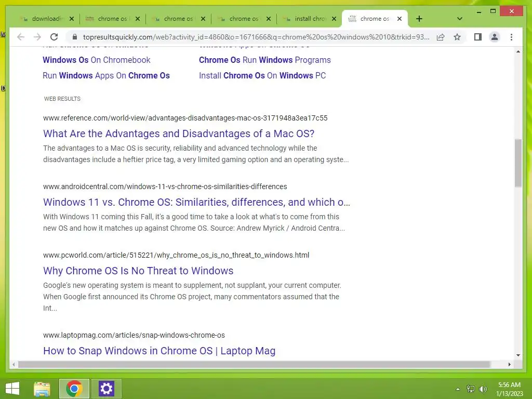
Task: Click the scroll down arrow
Action: click(518, 355)
